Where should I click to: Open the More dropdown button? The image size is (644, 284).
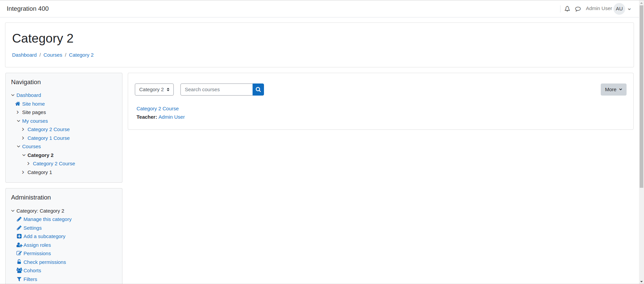[x=613, y=90]
